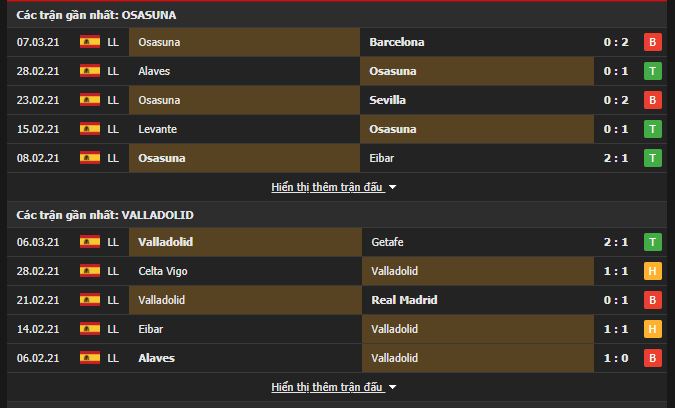Click the red B badge for Osasuna-Barcelona
675x408 pixels.
tap(653, 42)
